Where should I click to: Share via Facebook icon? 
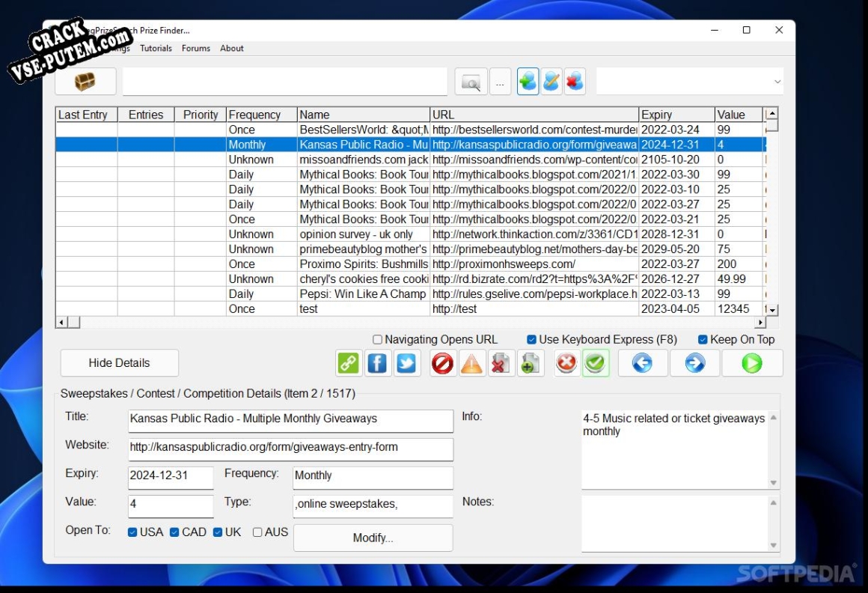point(377,363)
